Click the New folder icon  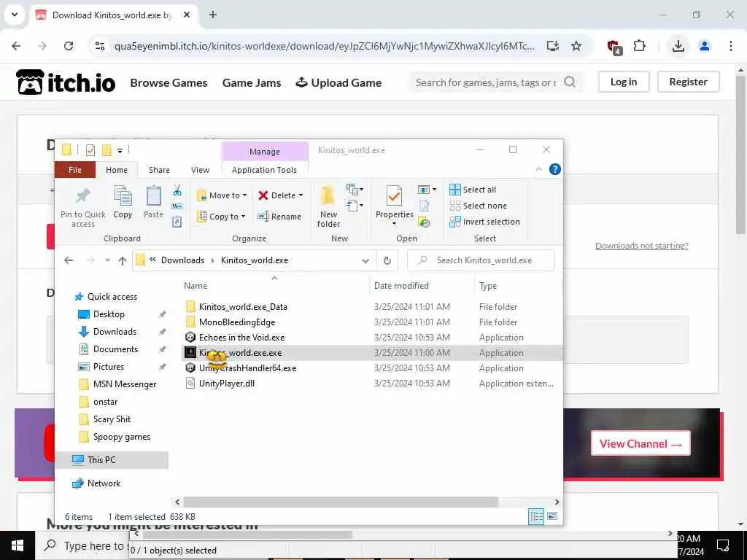[328, 196]
